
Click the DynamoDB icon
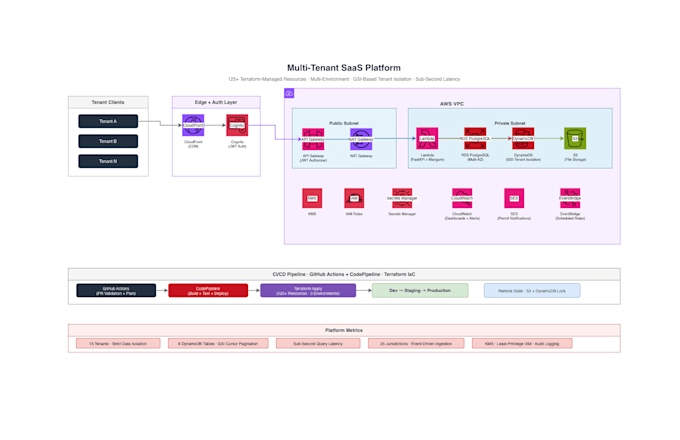(523, 138)
